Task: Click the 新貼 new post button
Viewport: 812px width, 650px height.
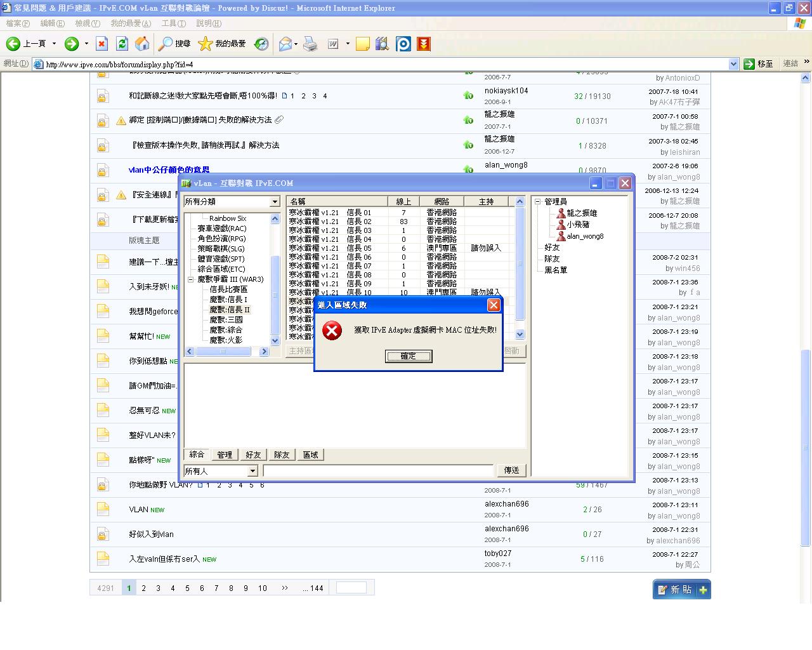Action: click(x=681, y=590)
